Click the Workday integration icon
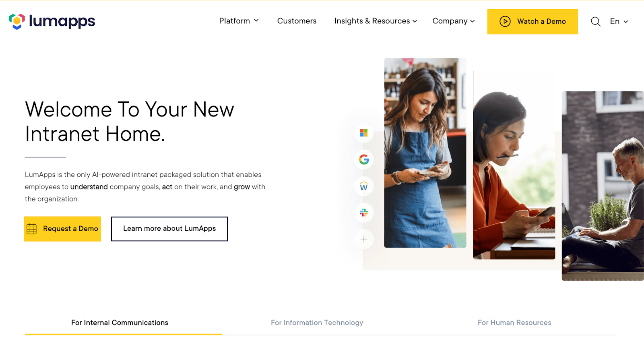 click(x=364, y=186)
